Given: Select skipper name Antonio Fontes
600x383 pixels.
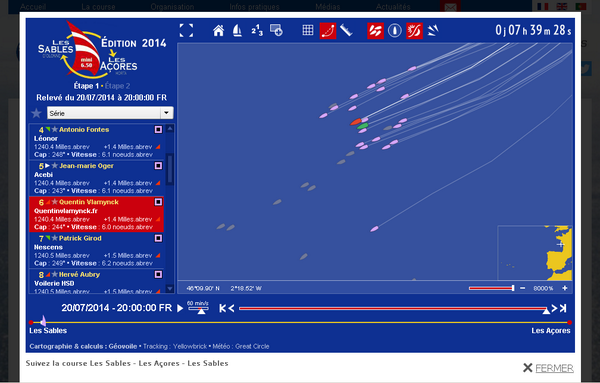Looking at the screenshot, I should pyautogui.click(x=84, y=130).
